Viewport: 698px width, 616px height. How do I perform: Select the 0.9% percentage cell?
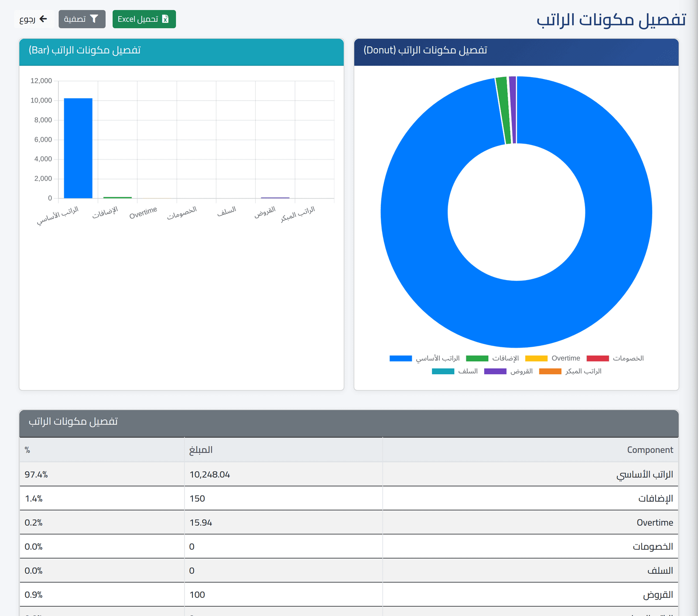pos(102,594)
